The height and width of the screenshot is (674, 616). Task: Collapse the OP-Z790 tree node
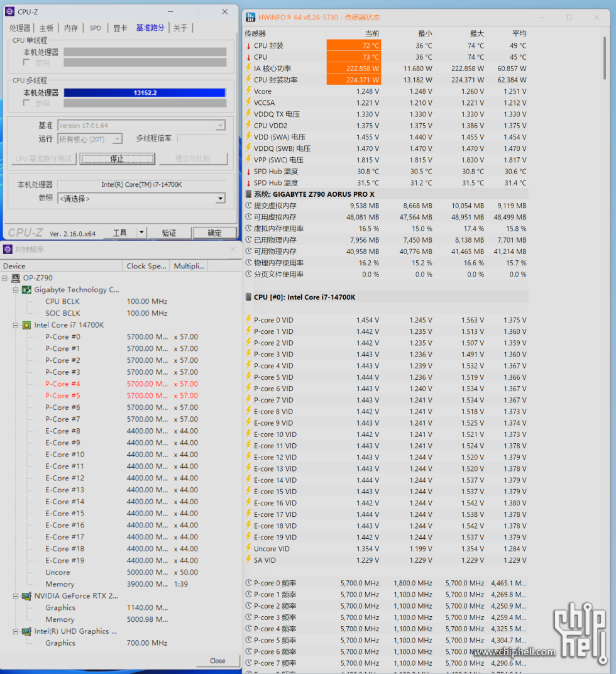coord(5,278)
